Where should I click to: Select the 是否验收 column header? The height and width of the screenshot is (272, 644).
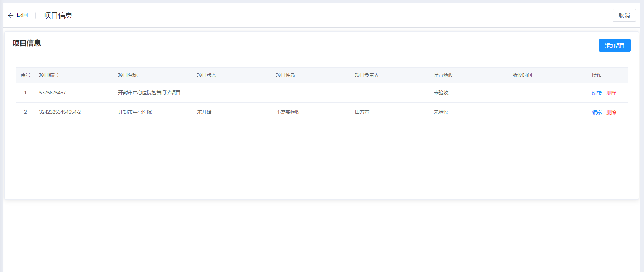(443, 75)
